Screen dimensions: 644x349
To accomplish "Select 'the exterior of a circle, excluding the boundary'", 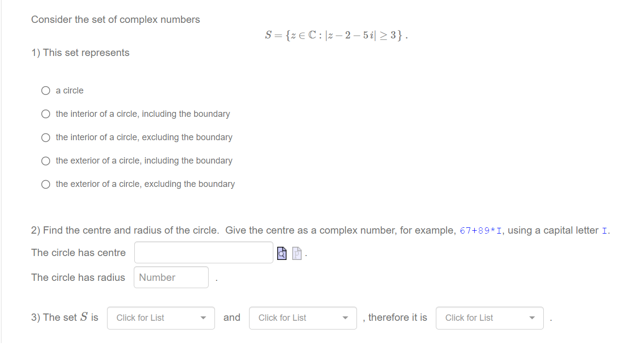I will click(45, 184).
